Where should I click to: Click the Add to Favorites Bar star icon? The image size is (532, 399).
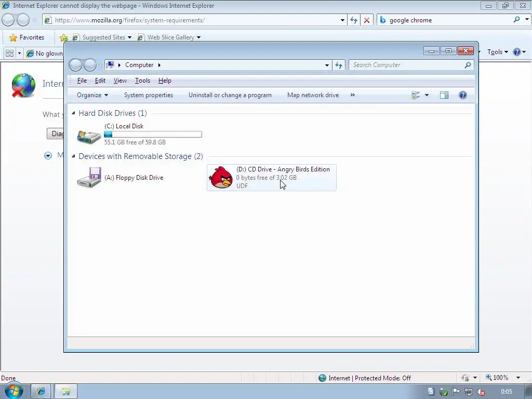pos(63,37)
